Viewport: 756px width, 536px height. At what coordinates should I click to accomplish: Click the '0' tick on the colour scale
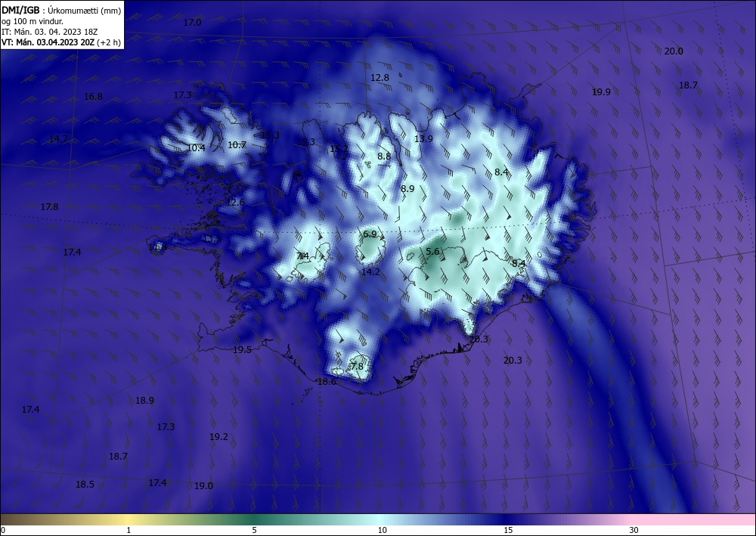coord(3,530)
